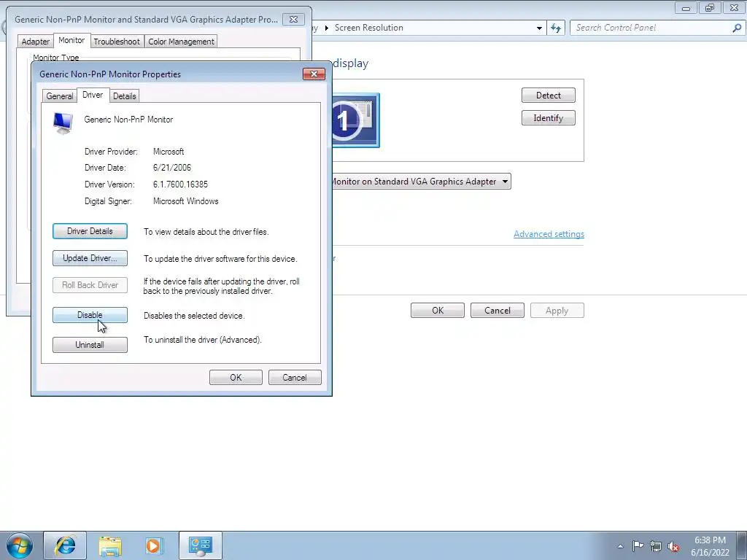Switch to Adapter tab in adapter properties

coord(35,42)
